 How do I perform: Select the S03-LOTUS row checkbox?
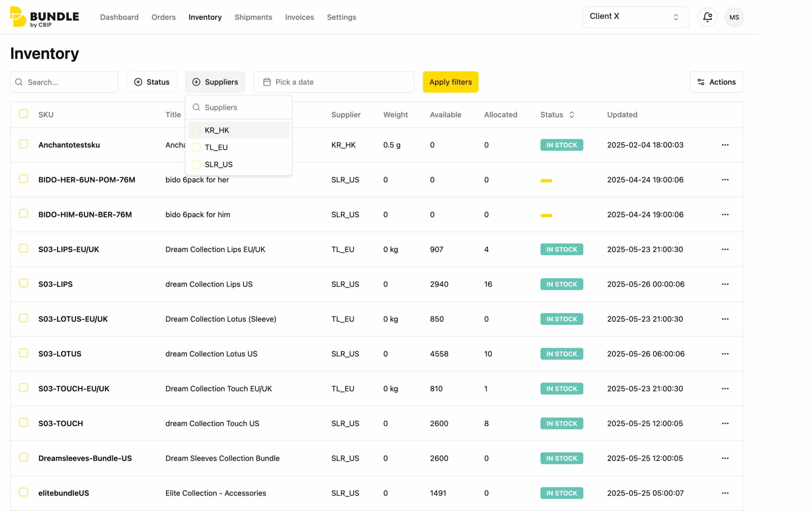23,352
